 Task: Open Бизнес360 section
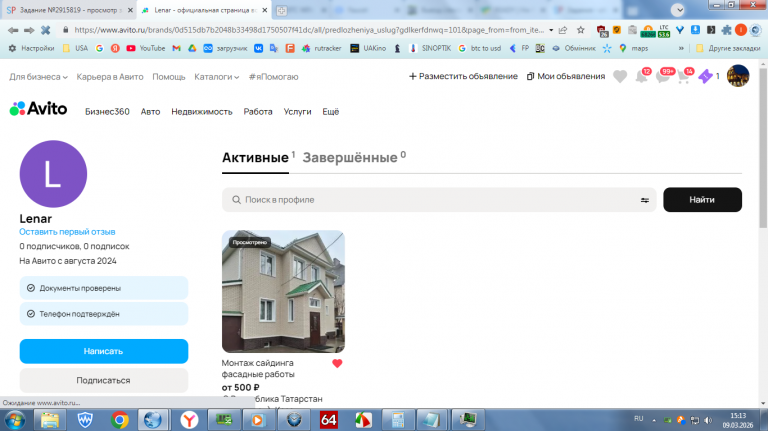pyautogui.click(x=107, y=112)
